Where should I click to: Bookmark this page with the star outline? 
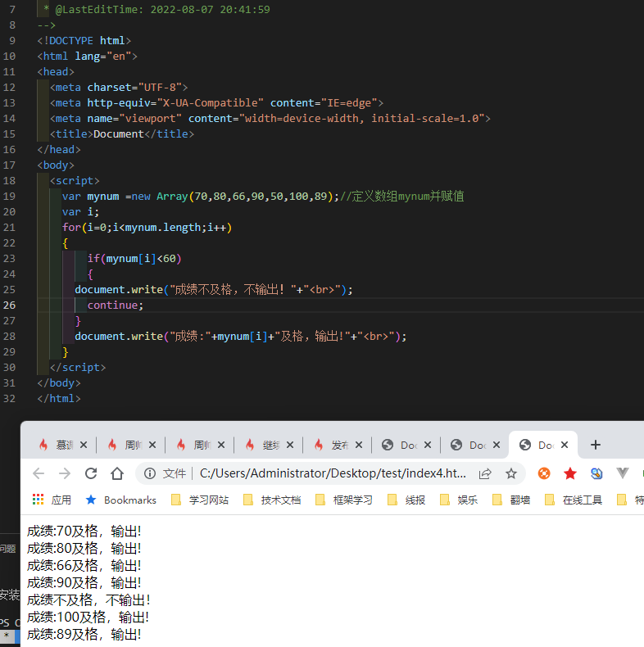point(511,473)
